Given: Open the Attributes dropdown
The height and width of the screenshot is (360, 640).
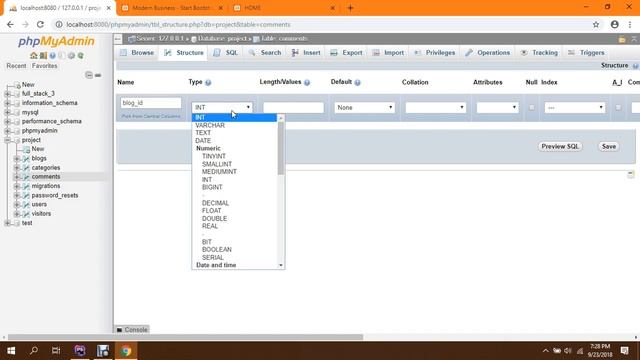Looking at the screenshot, I should pos(497,107).
